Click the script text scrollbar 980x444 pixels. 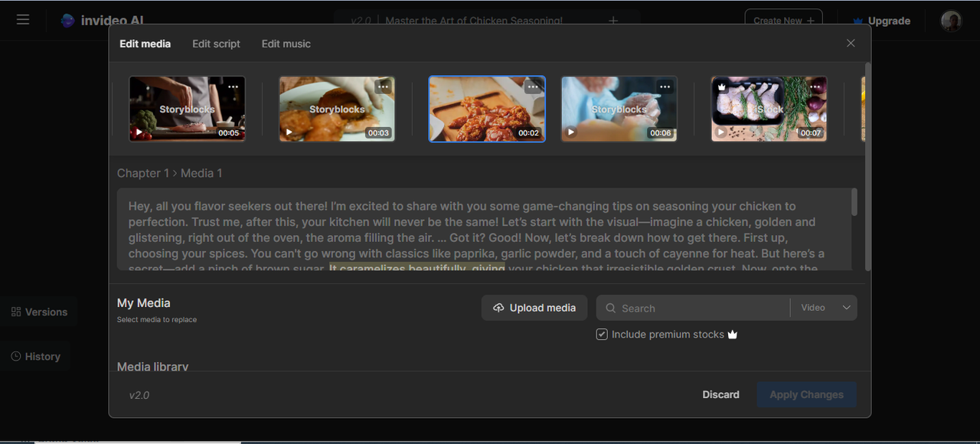[x=854, y=203]
